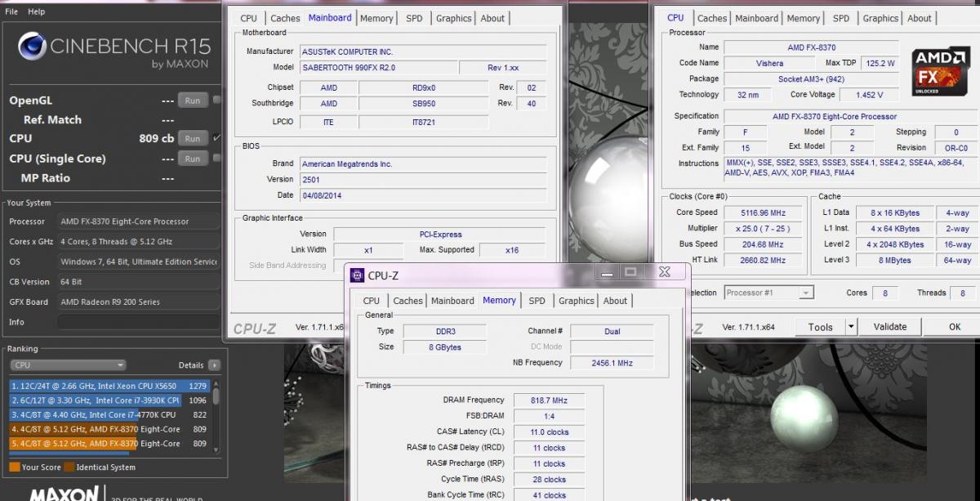Click the ranking list scrollbar thumb
This screenshot has width=980, height=501.
(216, 396)
